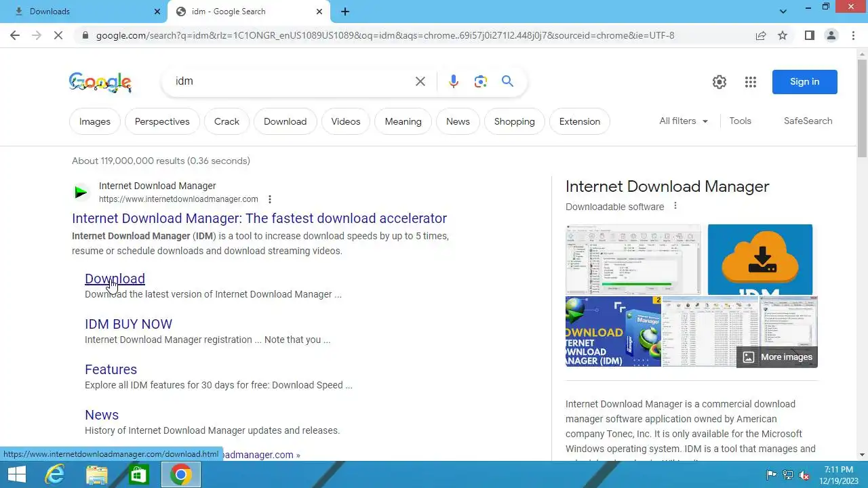The height and width of the screenshot is (488, 868).
Task: Open Chrome three-dot menu
Action: (853, 35)
